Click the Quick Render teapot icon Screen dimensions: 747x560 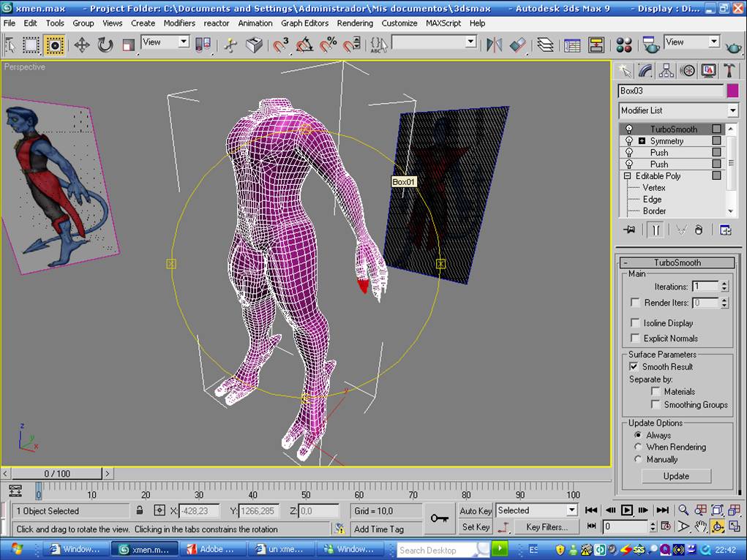(734, 46)
